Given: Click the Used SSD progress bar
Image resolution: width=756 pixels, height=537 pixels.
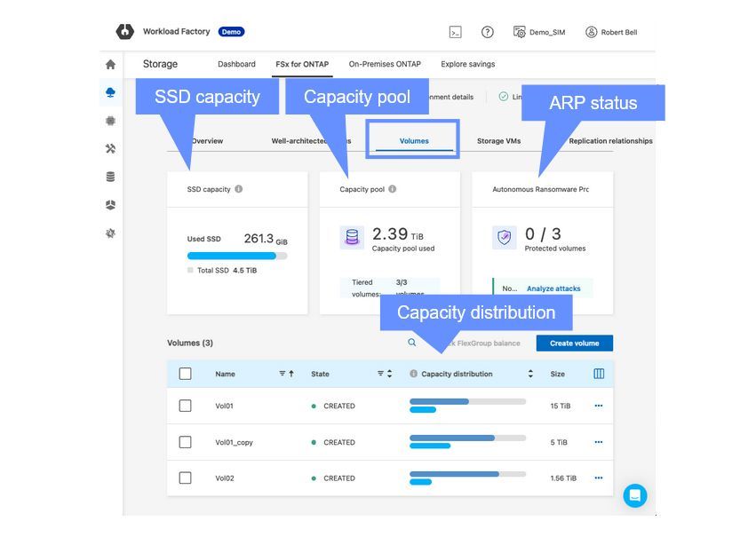Looking at the screenshot, I should [x=237, y=256].
